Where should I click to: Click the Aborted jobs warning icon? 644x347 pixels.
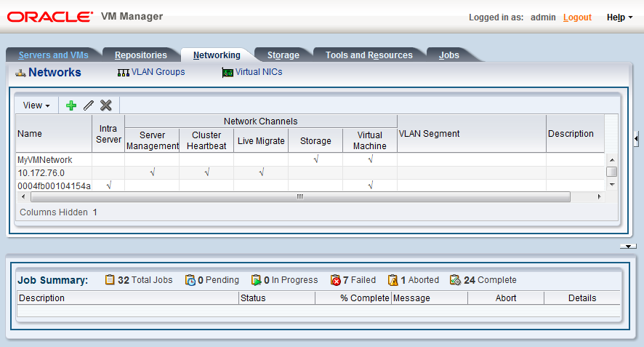pyautogui.click(x=393, y=280)
